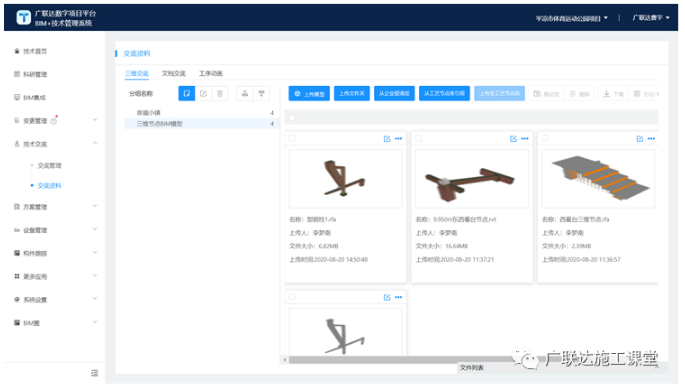Edit the 型钢柱1.rfa card via pencil icon
The height and width of the screenshot is (390, 685).
pyautogui.click(x=387, y=139)
